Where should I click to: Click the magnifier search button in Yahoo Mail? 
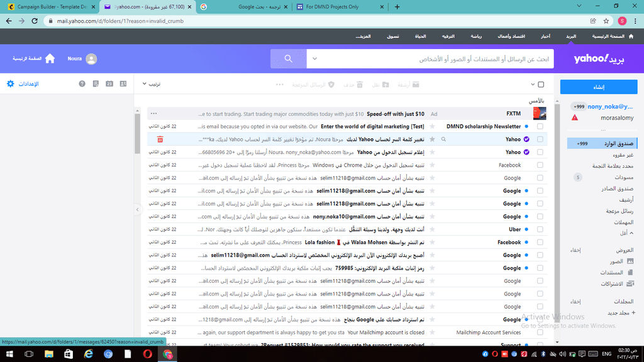pos(288,58)
